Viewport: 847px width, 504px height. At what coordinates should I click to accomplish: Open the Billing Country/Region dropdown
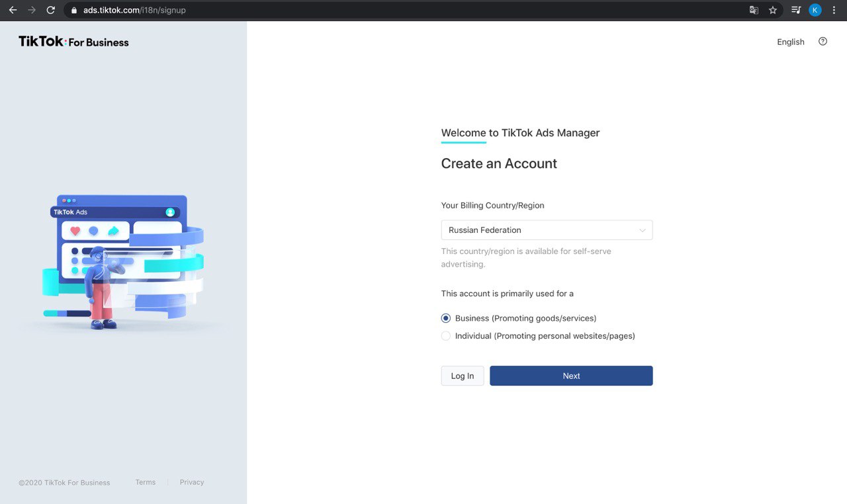coord(547,230)
